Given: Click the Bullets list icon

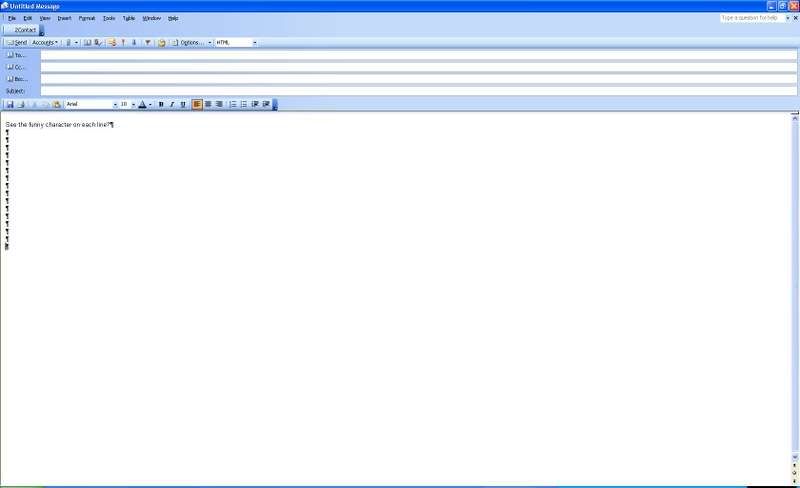Looking at the screenshot, I should (x=244, y=105).
